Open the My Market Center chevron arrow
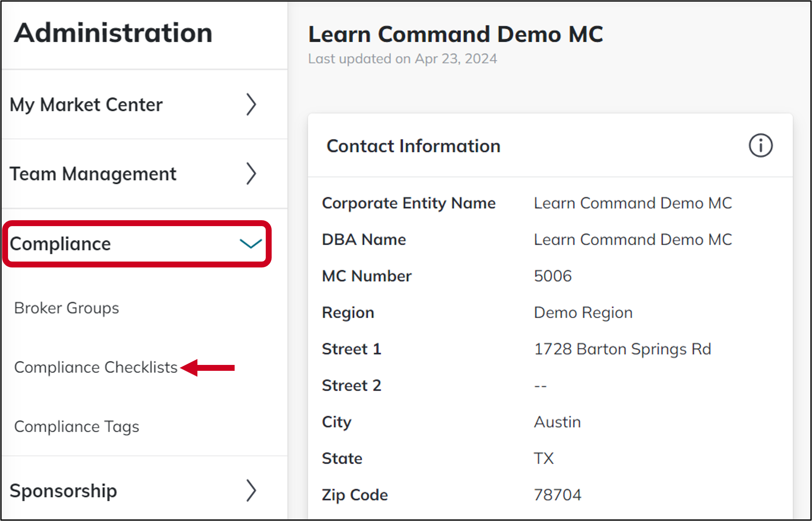This screenshot has height=521, width=812. pos(251,104)
